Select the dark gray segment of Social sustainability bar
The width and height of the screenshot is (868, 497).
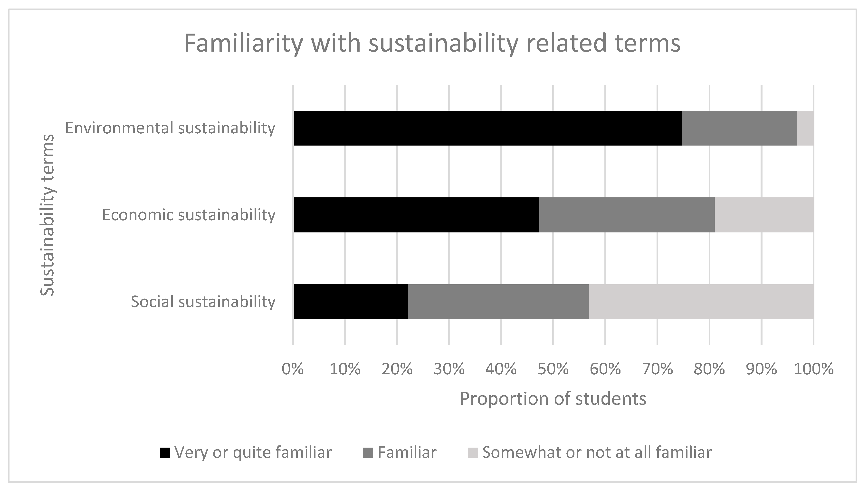tap(498, 302)
